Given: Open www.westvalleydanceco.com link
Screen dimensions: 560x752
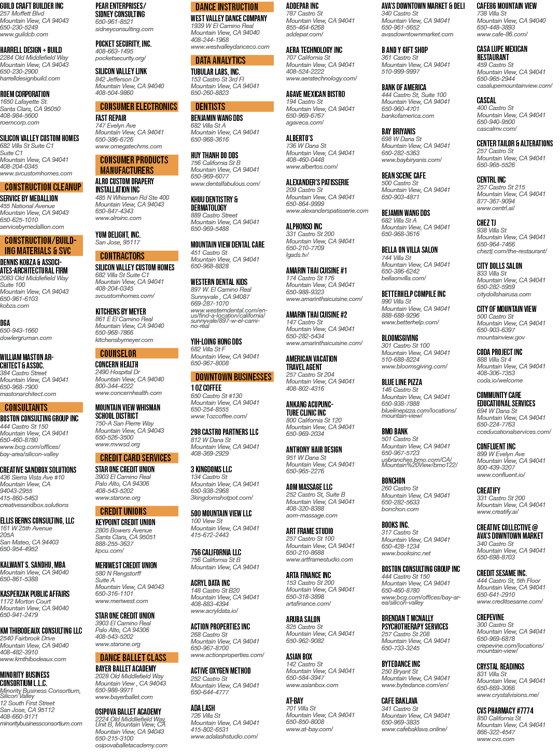Looking at the screenshot, I should 230,47.
